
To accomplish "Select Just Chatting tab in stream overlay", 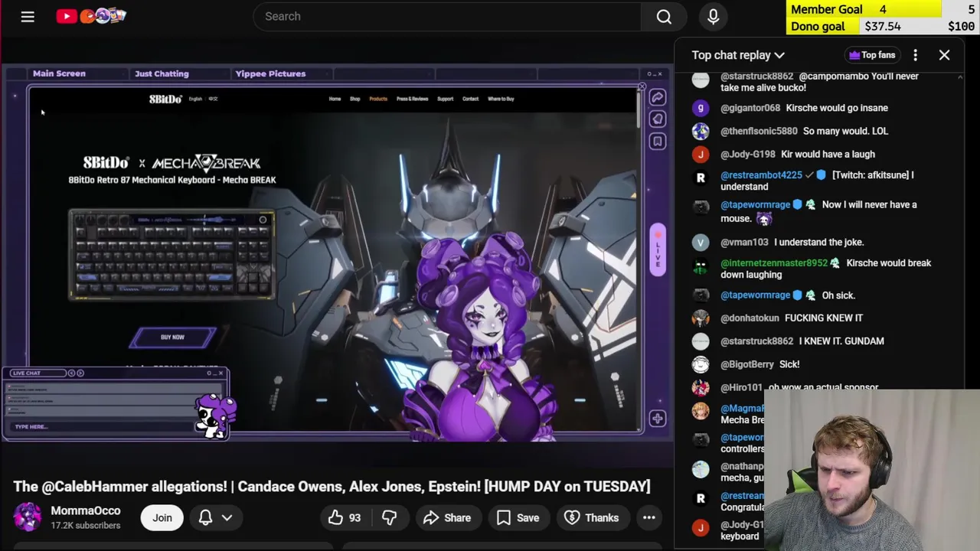I will click(162, 73).
